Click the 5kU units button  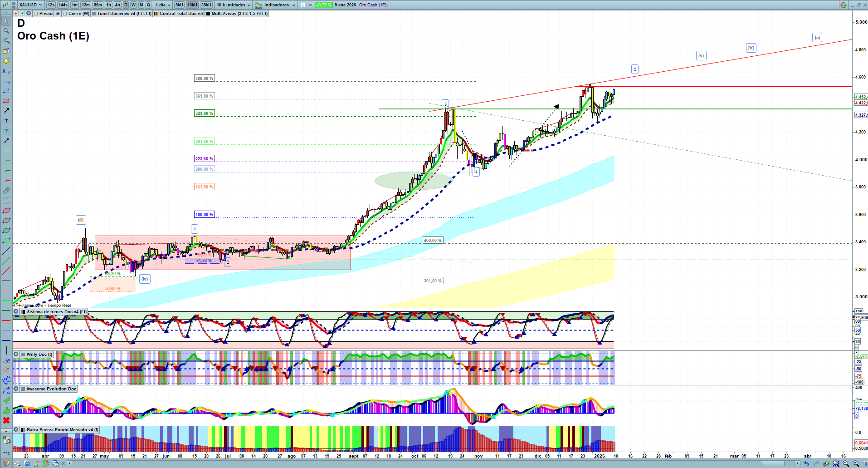[x=179, y=5]
